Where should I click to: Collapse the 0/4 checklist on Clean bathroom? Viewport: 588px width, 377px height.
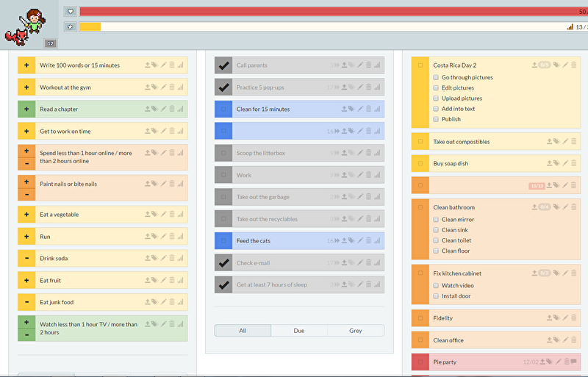coord(544,207)
